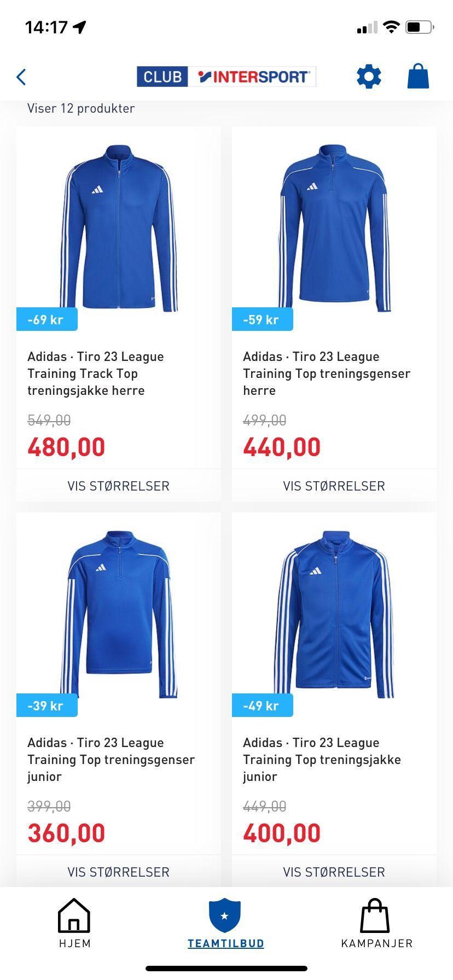Tap the Hjem house icon
Screen dimensions: 453x980
tap(74, 915)
